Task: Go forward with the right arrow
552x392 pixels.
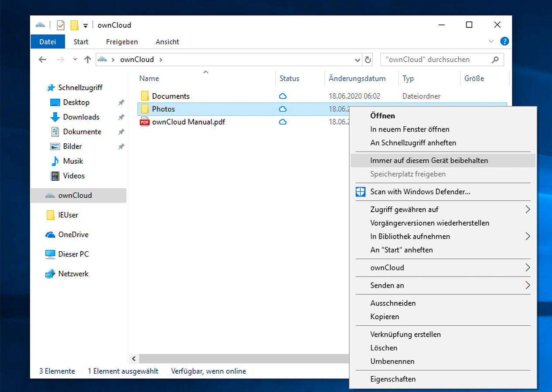Action: (x=61, y=60)
